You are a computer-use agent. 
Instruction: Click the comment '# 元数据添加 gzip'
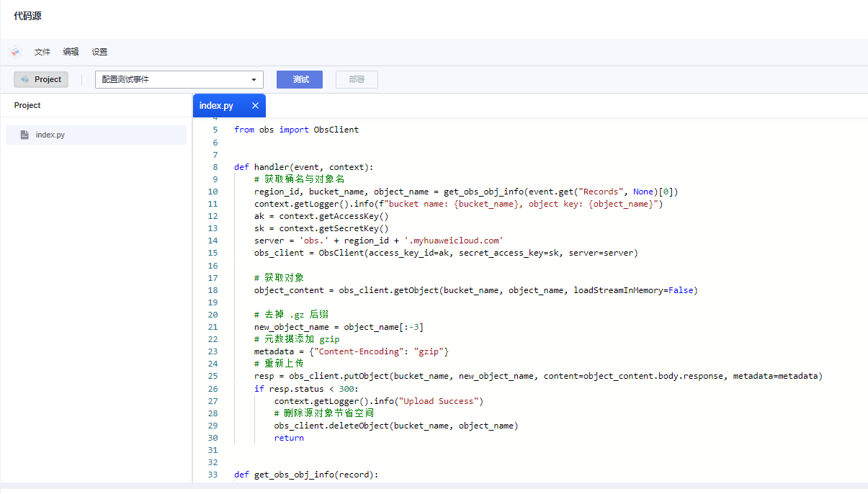tap(297, 339)
